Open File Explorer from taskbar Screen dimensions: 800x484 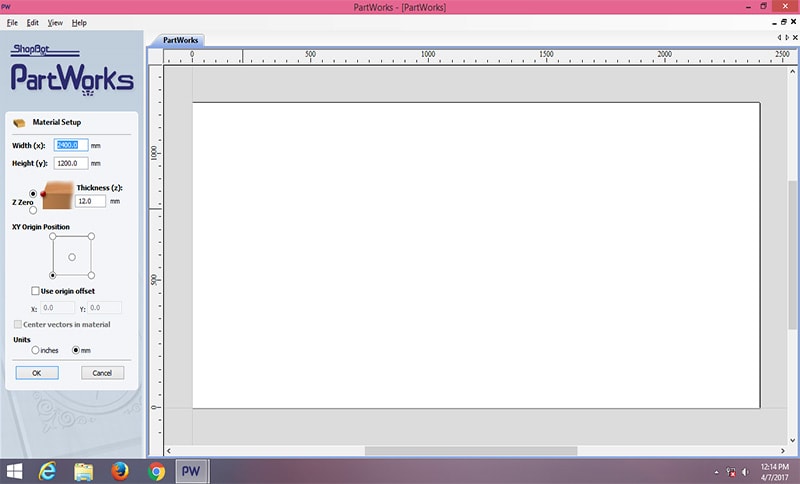(x=84, y=472)
